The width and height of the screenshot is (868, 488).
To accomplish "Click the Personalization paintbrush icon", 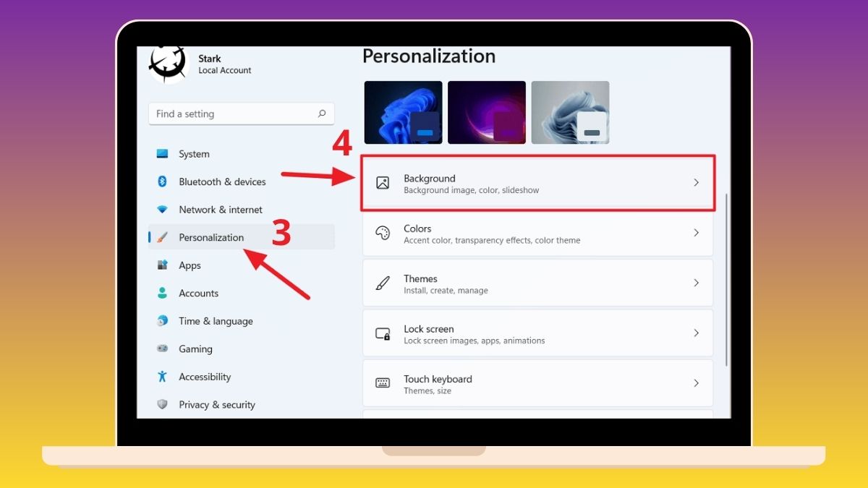I will 163,237.
